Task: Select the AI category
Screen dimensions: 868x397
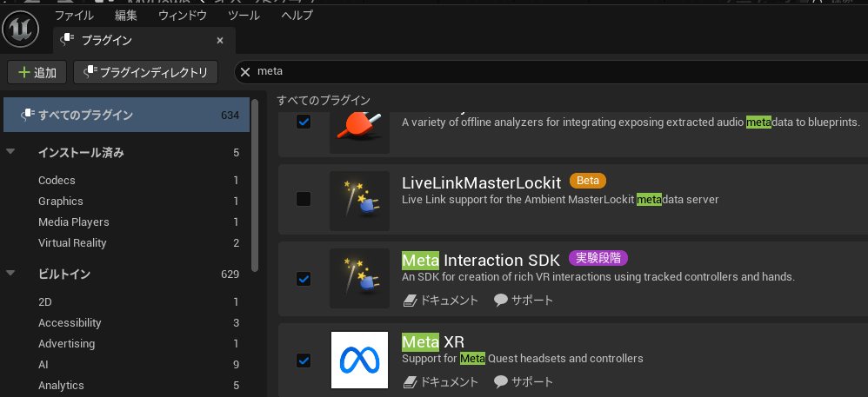Action: click(x=43, y=364)
